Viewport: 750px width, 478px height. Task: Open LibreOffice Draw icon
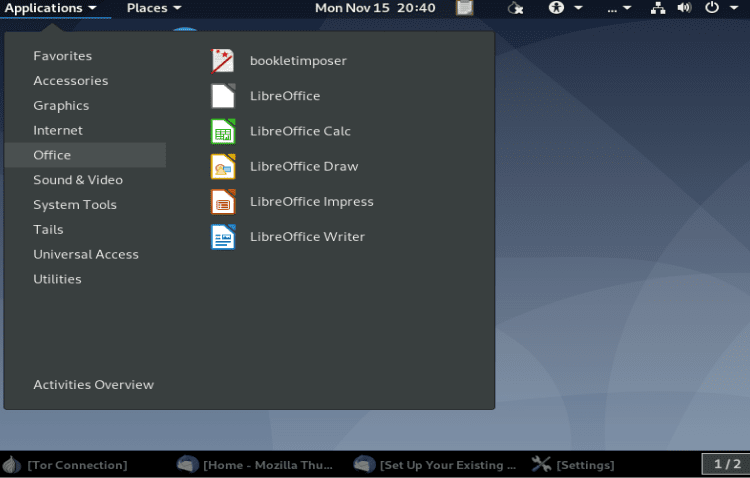point(223,166)
